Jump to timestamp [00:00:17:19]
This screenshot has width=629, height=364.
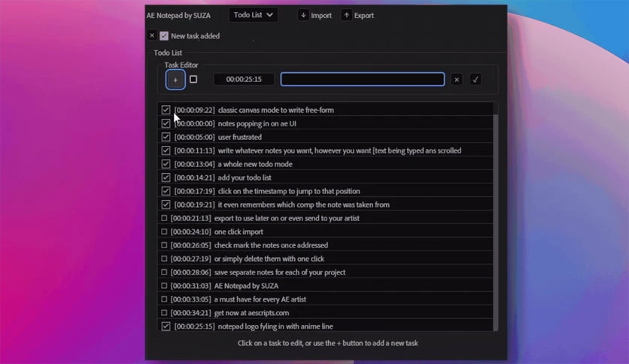pos(195,191)
